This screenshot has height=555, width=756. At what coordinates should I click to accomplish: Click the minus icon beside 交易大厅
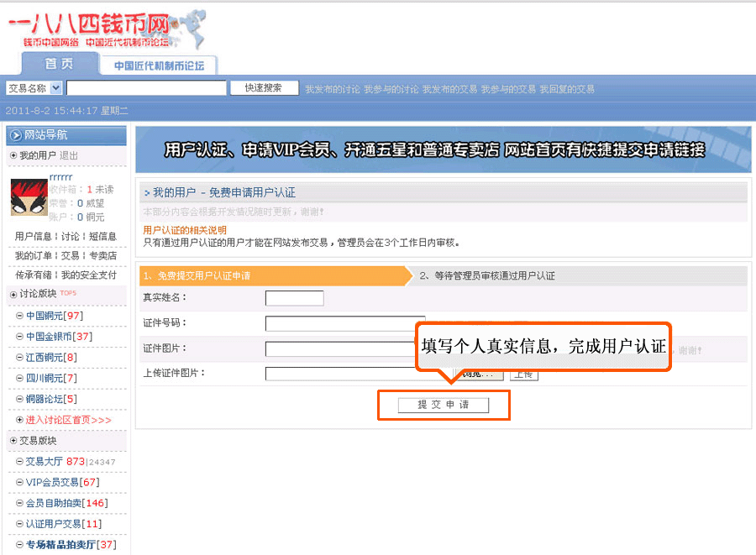[19, 462]
